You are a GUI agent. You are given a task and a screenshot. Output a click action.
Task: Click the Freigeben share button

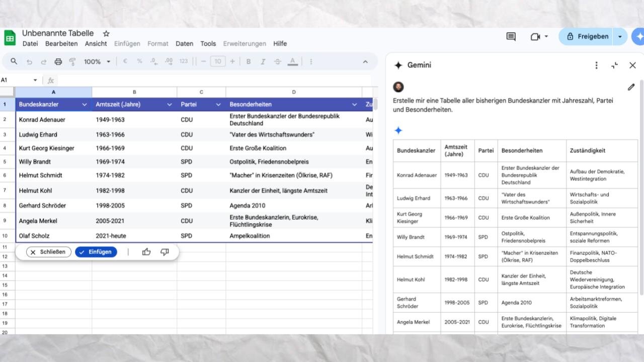click(587, 37)
